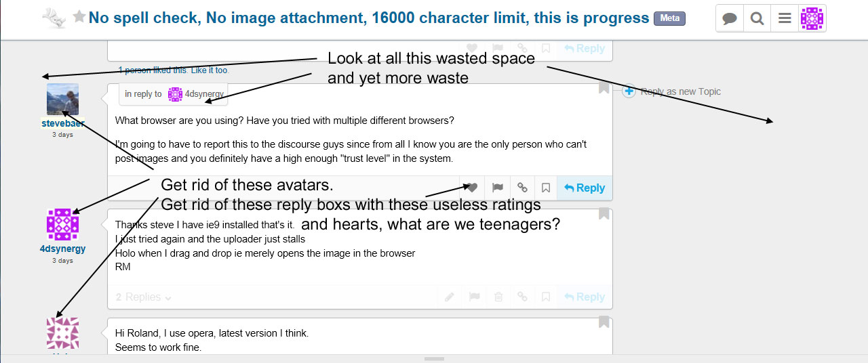The height and width of the screenshot is (363, 868).
Task: Click the blue plus icon beside Reply as new Topic
Action: 629,91
